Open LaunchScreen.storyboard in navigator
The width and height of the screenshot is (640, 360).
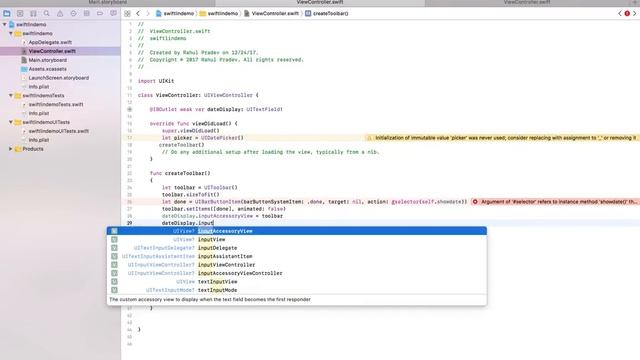click(58, 78)
